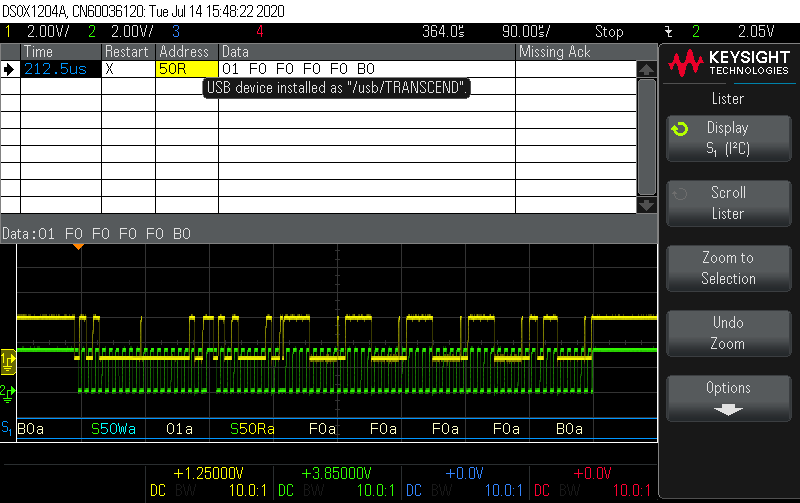Click the green rotate icon on Display softkey

[x=680, y=129]
